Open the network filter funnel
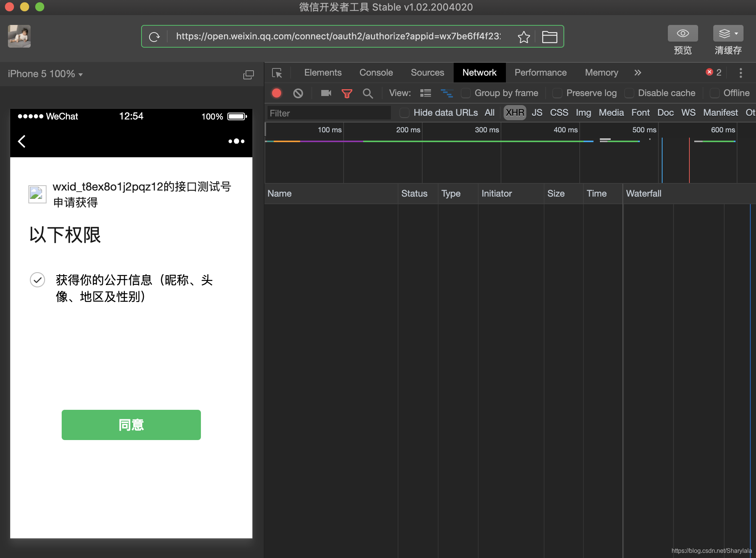The width and height of the screenshot is (756, 558). tap(347, 93)
